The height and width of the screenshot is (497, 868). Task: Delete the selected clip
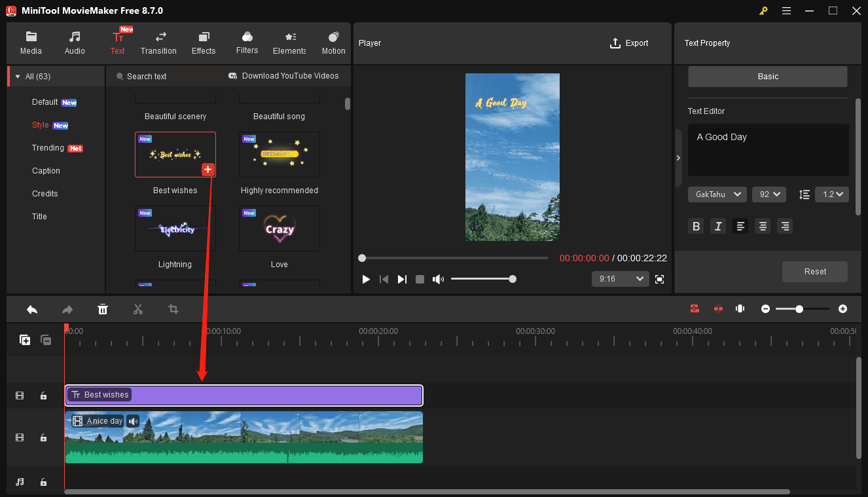click(103, 309)
